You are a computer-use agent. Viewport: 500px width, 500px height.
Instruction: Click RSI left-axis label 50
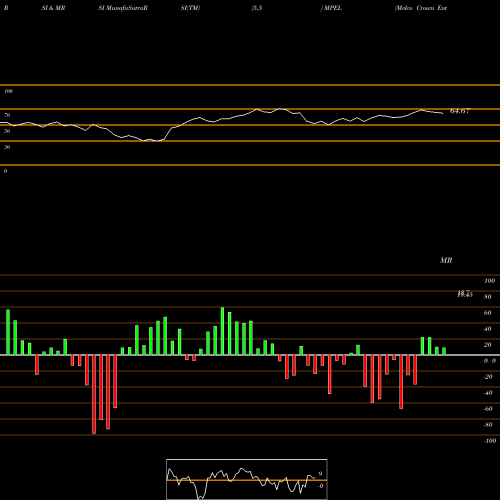click(7, 131)
